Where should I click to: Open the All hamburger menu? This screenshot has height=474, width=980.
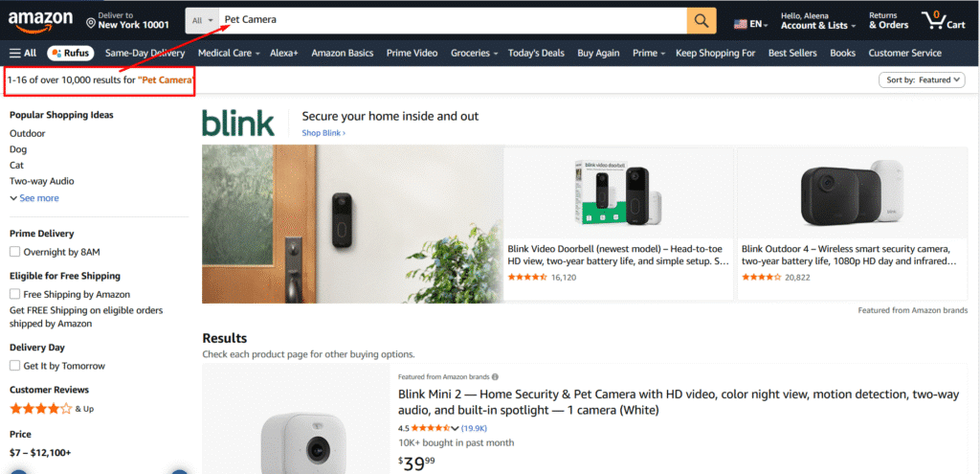point(23,54)
